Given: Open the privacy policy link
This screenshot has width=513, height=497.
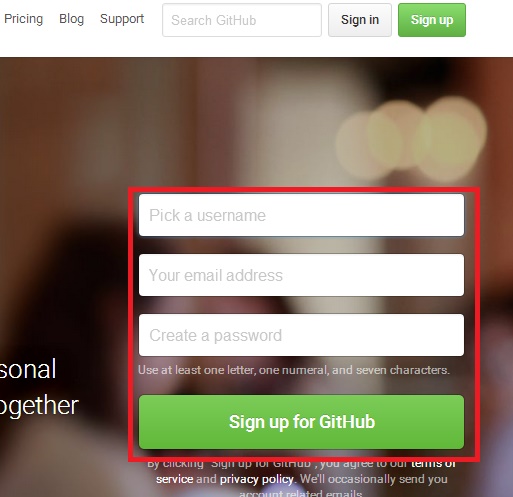Looking at the screenshot, I should [x=257, y=479].
